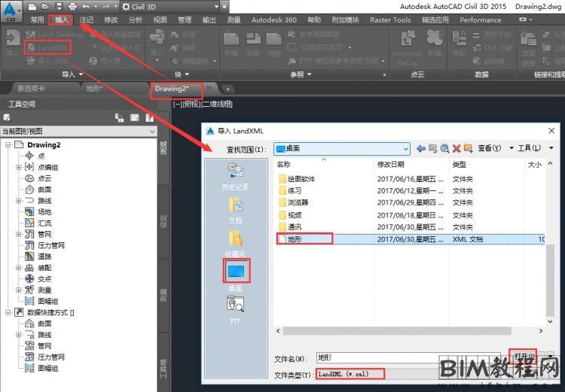
Task: Open the 插入 ribbon tab
Action: pyautogui.click(x=61, y=20)
